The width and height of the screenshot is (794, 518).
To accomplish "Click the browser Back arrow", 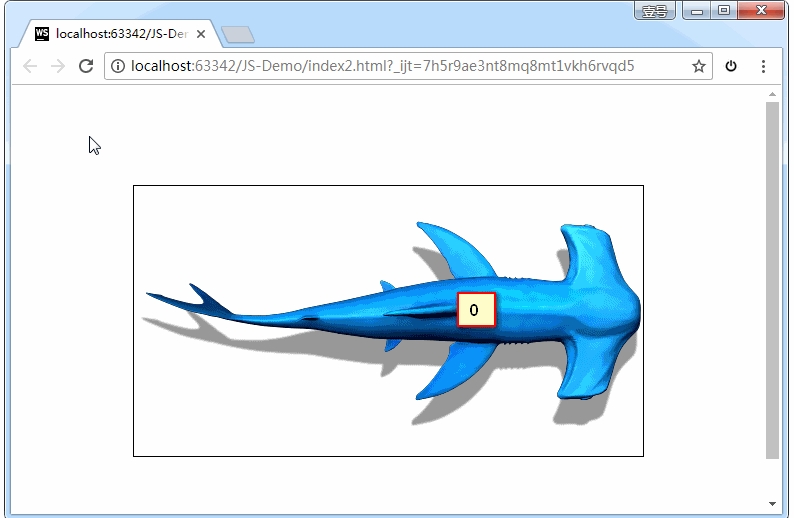I will coord(30,66).
